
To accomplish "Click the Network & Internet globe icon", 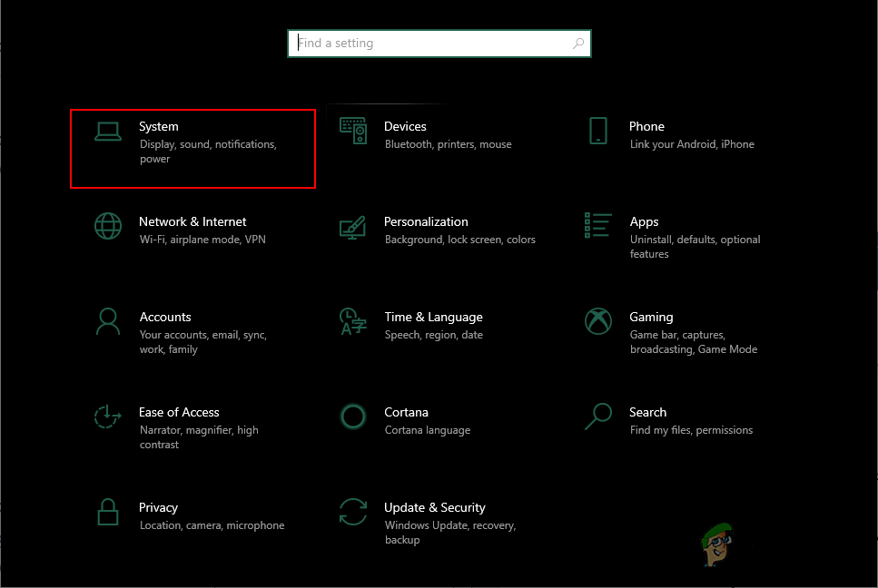I will click(x=107, y=226).
